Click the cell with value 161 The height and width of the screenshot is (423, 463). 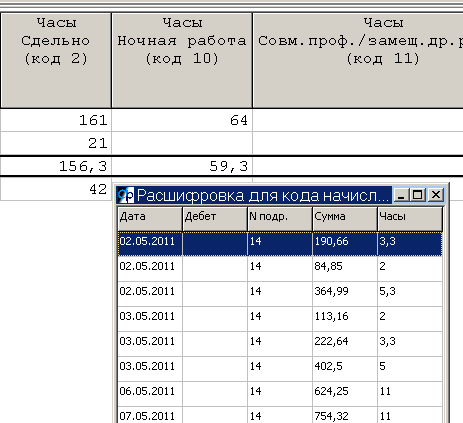pos(56,120)
